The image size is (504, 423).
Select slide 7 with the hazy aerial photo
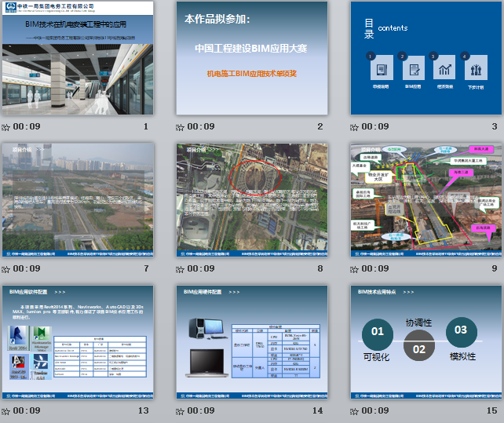(77, 200)
